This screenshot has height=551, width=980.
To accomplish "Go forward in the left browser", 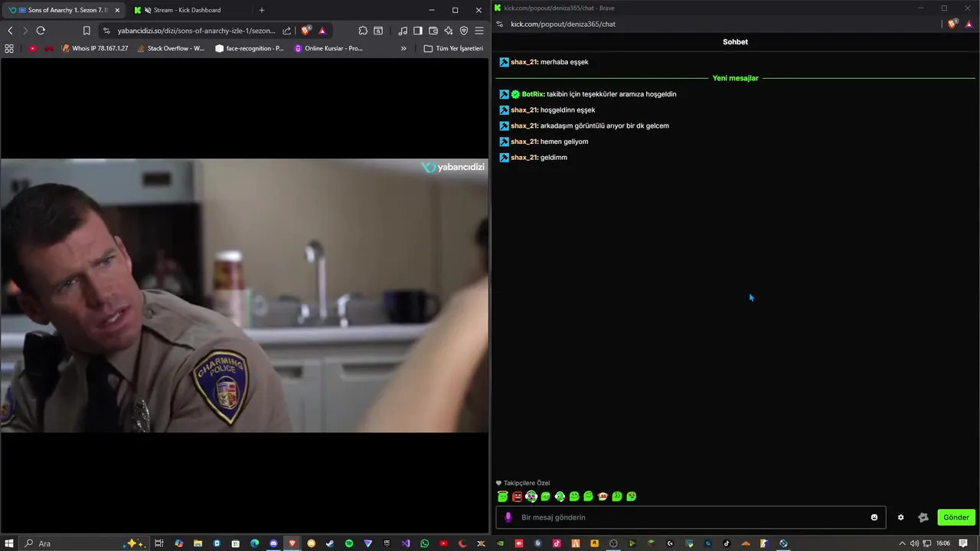I will [25, 31].
